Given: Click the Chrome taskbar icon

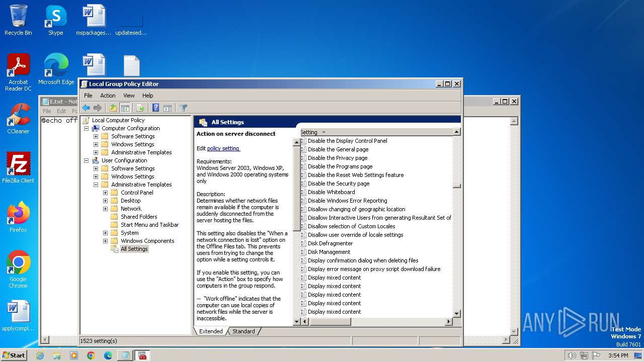Looking at the screenshot, I should (91, 355).
